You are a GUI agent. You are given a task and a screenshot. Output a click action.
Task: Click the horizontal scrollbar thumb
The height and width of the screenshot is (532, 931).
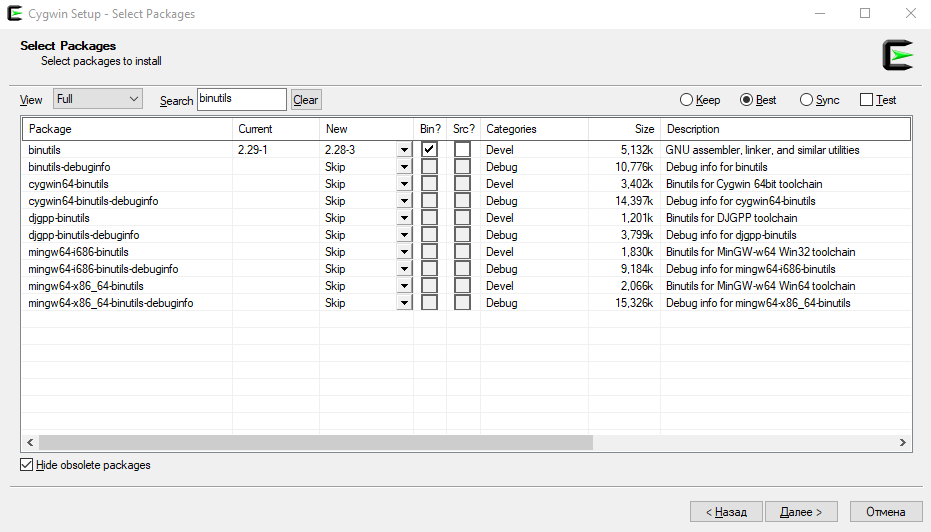coord(316,442)
